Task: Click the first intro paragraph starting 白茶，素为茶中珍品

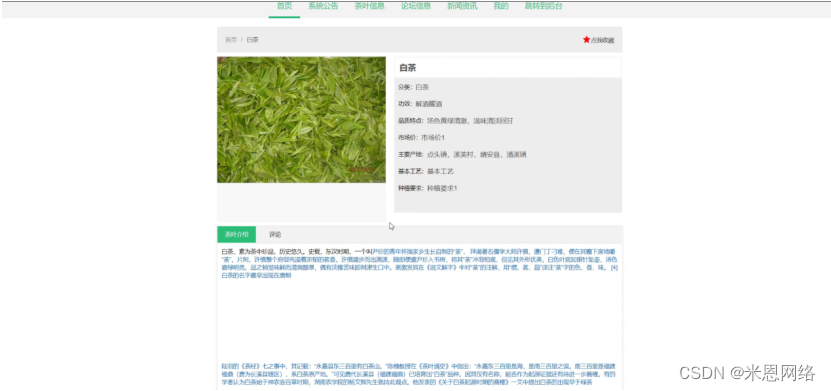Action: (419, 263)
